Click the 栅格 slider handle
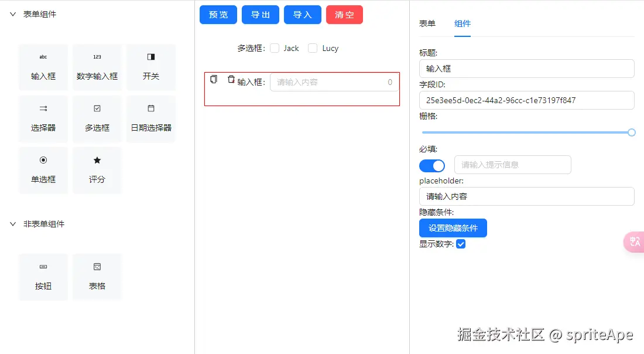 click(x=632, y=132)
